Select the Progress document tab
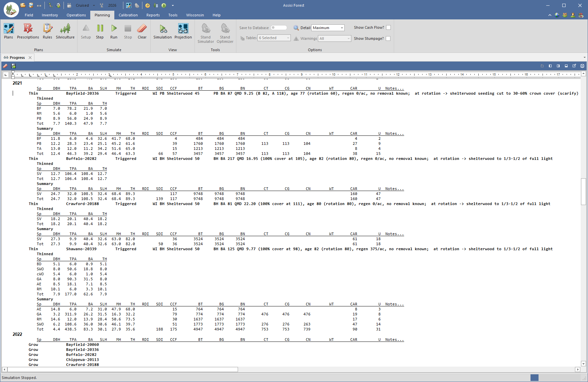This screenshot has width=588, height=382. (17, 58)
